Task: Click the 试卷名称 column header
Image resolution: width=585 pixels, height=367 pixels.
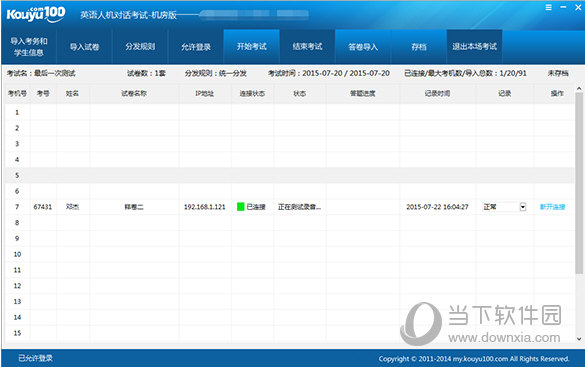Action: 134,93
